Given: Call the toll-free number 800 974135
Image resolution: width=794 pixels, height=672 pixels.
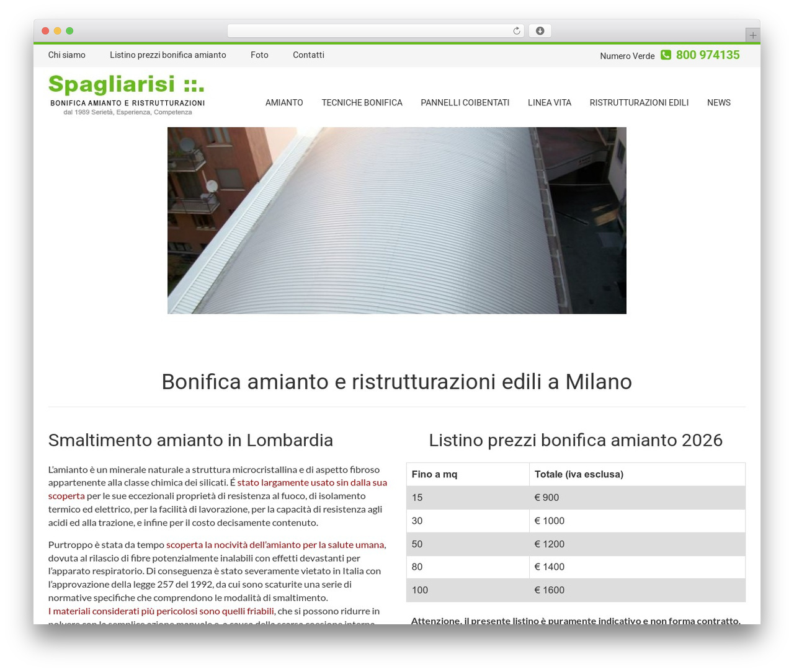Looking at the screenshot, I should [708, 55].
